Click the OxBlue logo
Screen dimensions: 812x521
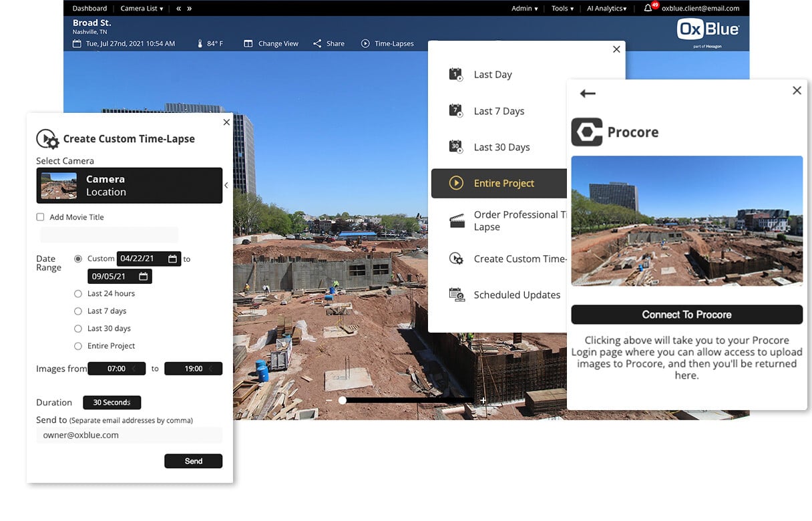point(708,29)
